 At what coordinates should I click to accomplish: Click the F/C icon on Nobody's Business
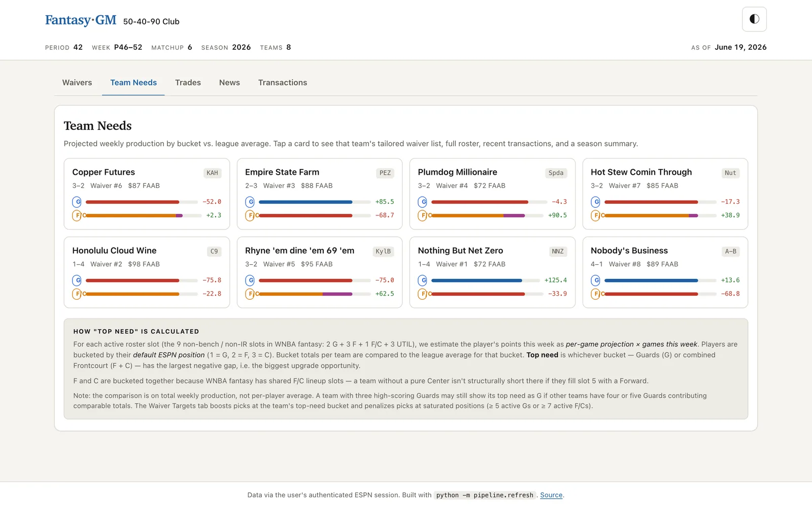(595, 294)
